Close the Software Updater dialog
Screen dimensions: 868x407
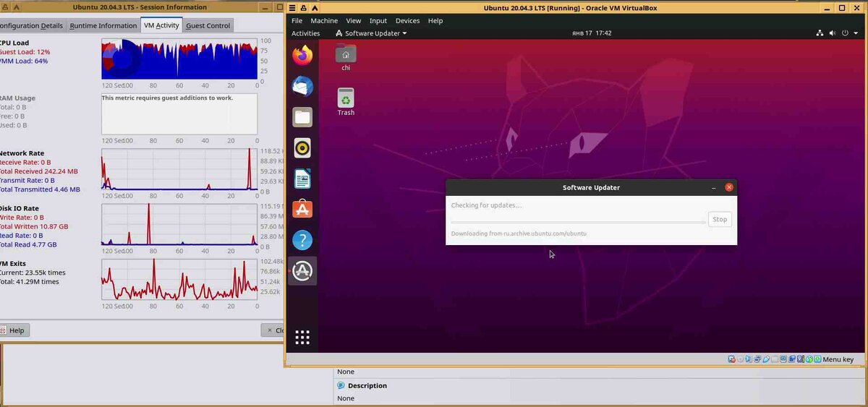click(729, 187)
